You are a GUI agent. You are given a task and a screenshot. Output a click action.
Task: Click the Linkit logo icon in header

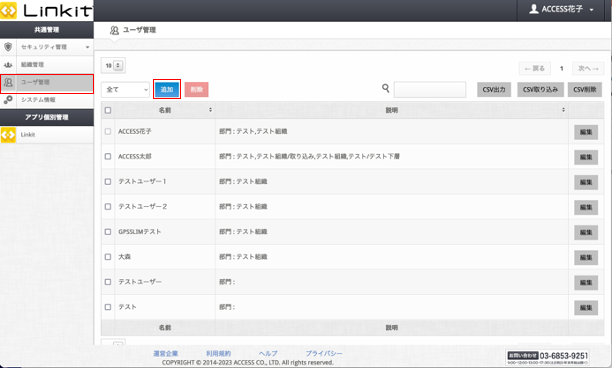tap(8, 10)
